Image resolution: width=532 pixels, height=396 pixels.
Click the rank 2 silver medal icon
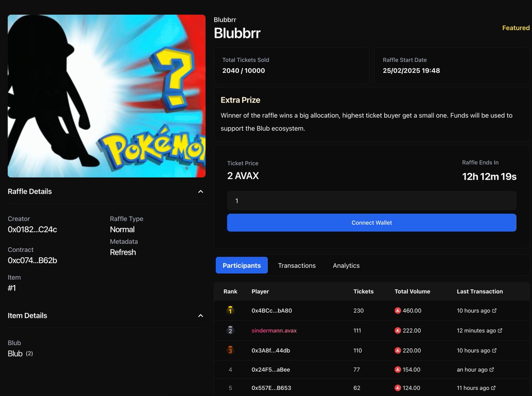(230, 330)
